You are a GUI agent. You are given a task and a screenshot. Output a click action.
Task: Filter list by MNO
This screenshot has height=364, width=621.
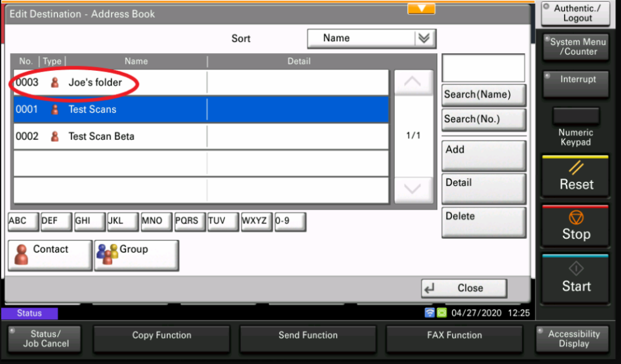click(157, 221)
